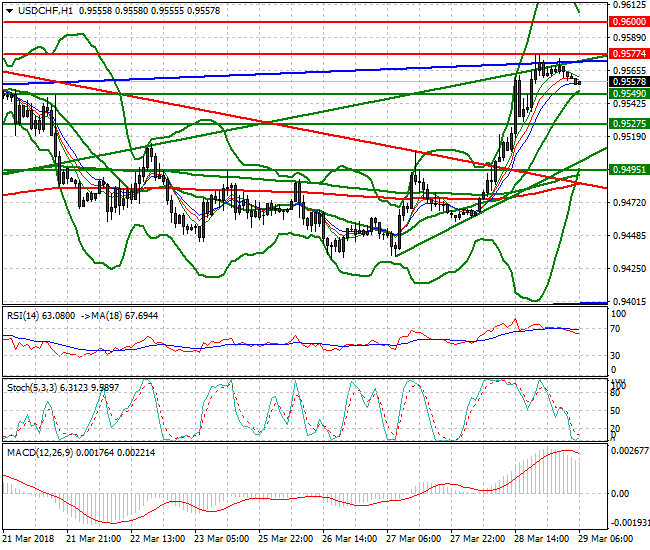Click the Stochastic scale level 50
The height and width of the screenshot is (550, 650).
(615, 411)
